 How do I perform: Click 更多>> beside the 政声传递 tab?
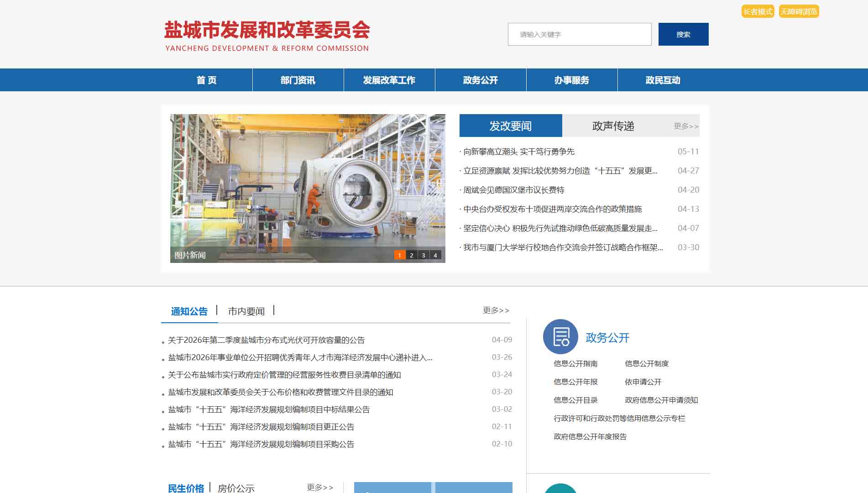(686, 126)
